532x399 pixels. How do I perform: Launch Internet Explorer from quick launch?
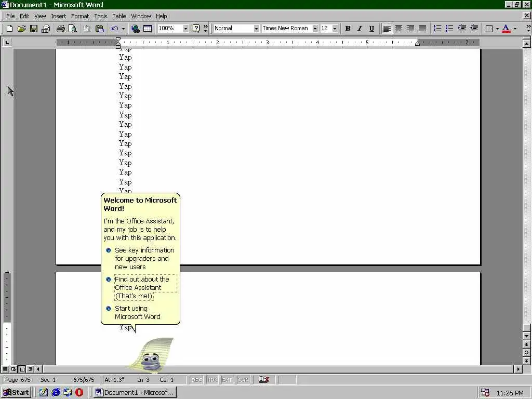(56, 393)
